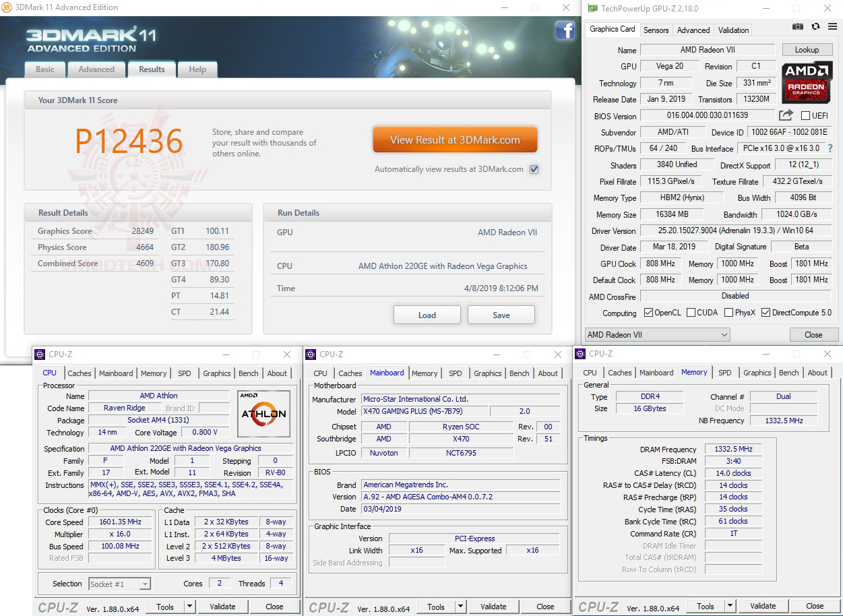Click the Graphics Score value 28249

coord(143,230)
